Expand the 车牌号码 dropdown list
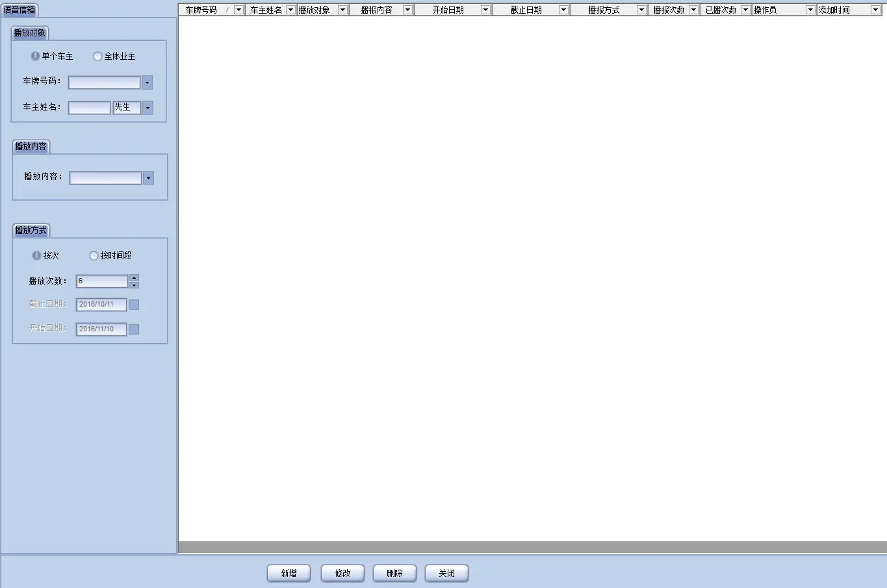Screen dimensions: 887x588 point(147,83)
